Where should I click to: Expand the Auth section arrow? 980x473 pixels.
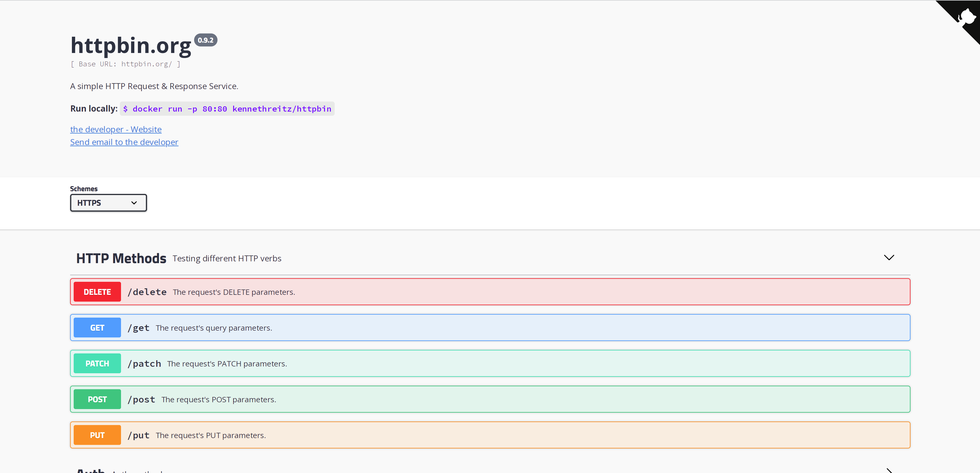(x=888, y=471)
